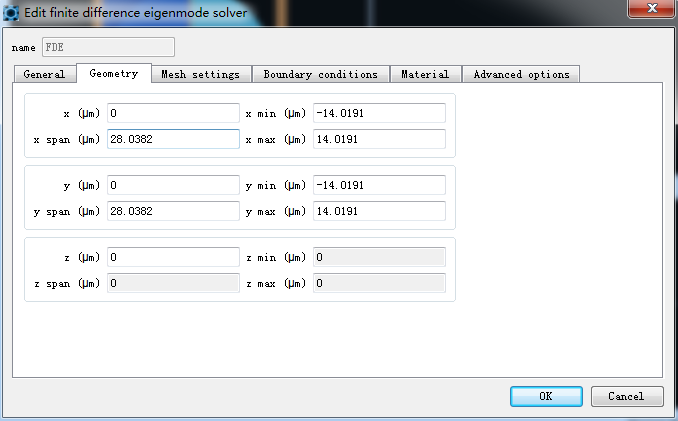The height and width of the screenshot is (421, 678).
Task: Click the 'y min (µm)' label
Action: point(276,185)
